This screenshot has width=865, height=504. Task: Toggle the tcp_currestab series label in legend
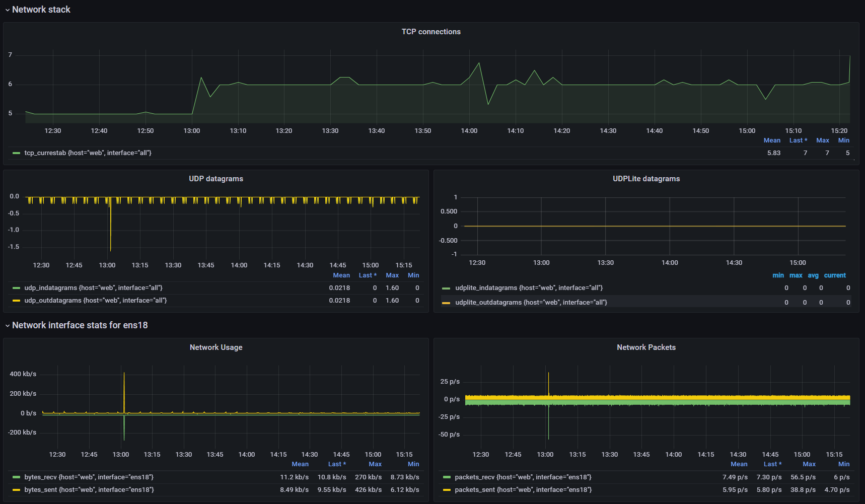pos(88,153)
